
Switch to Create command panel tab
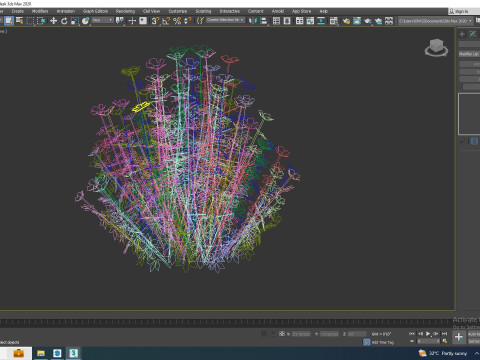(462, 34)
